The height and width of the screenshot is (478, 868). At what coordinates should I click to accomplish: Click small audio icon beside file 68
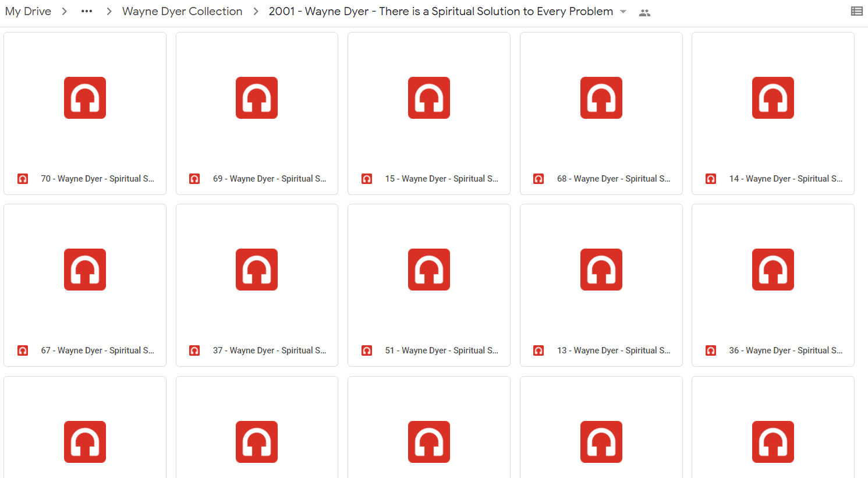coord(538,179)
